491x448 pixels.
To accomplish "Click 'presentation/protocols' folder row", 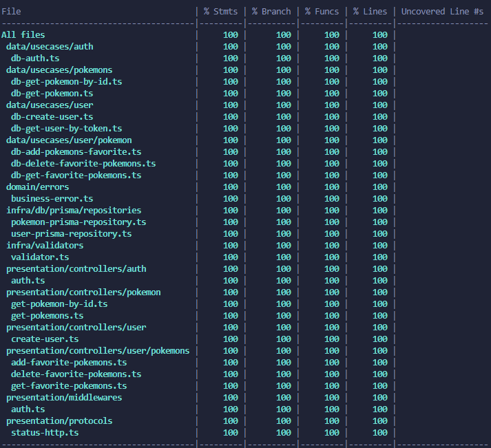I will [x=59, y=421].
